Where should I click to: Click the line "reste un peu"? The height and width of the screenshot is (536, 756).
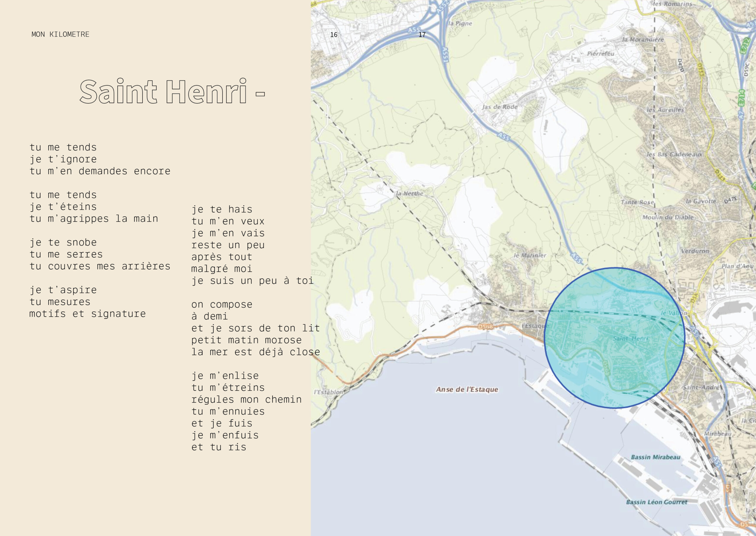[x=228, y=245]
